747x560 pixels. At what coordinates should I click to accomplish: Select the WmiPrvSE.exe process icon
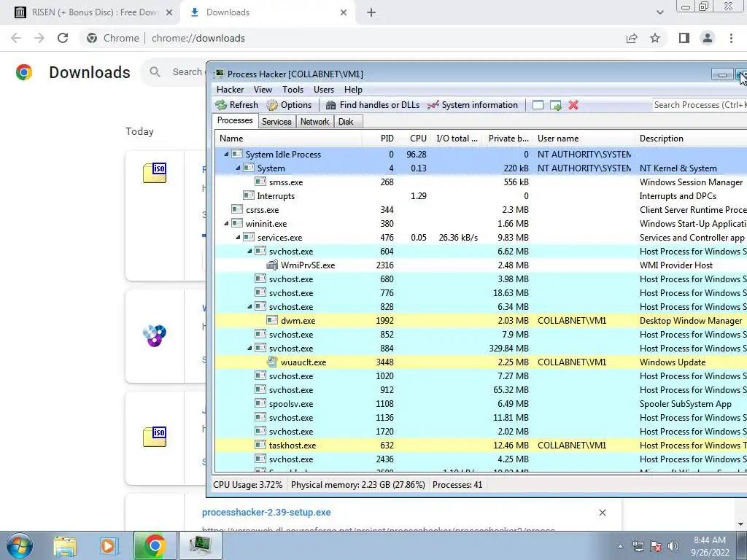click(272, 265)
